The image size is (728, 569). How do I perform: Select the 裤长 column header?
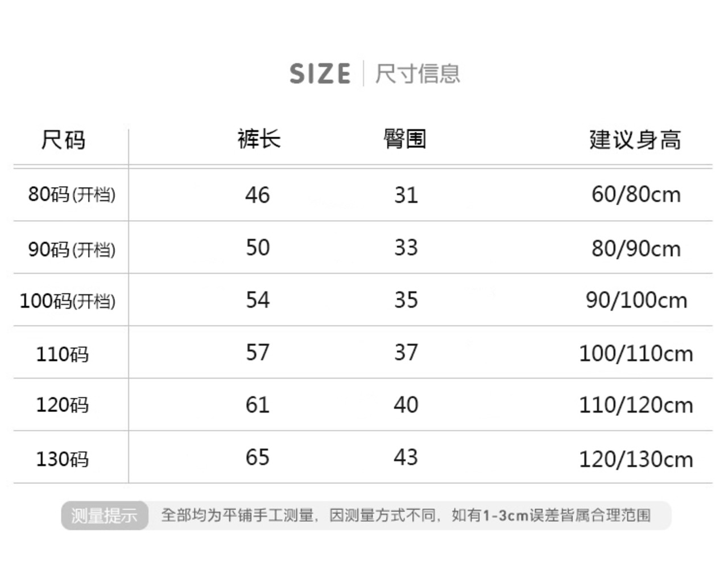(x=259, y=139)
